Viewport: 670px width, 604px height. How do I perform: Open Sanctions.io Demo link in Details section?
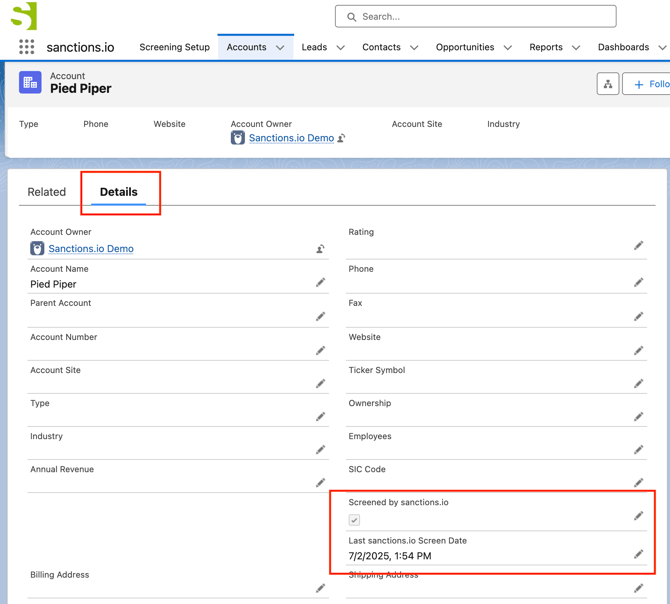point(91,249)
